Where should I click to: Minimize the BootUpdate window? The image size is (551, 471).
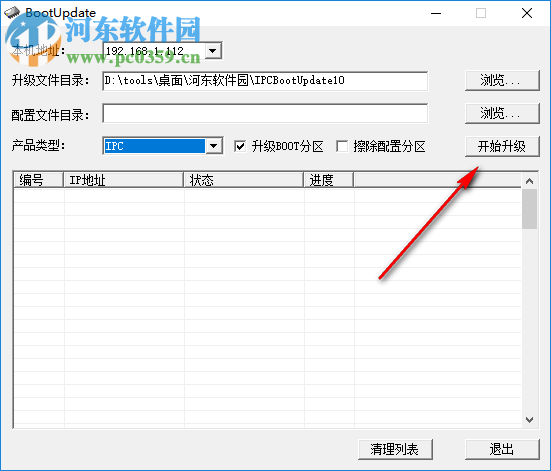(436, 13)
